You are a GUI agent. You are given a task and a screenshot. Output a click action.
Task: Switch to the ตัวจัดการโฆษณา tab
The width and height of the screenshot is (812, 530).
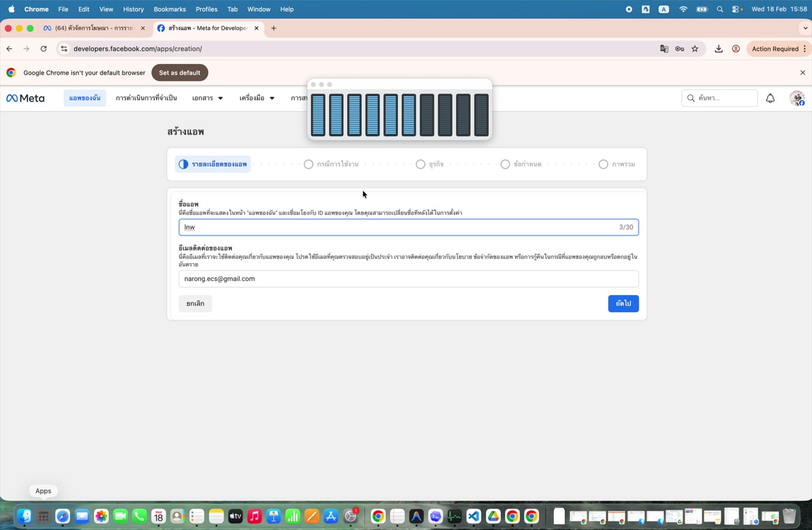click(94, 28)
